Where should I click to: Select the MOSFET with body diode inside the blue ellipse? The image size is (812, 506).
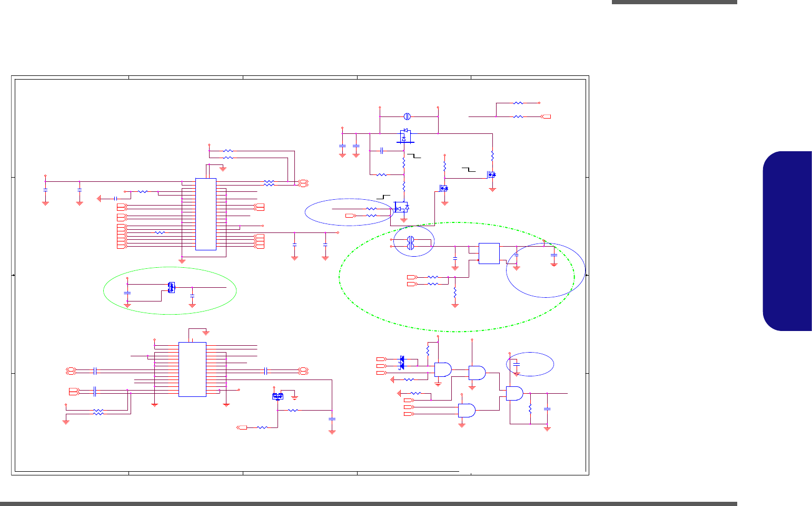[402, 207]
